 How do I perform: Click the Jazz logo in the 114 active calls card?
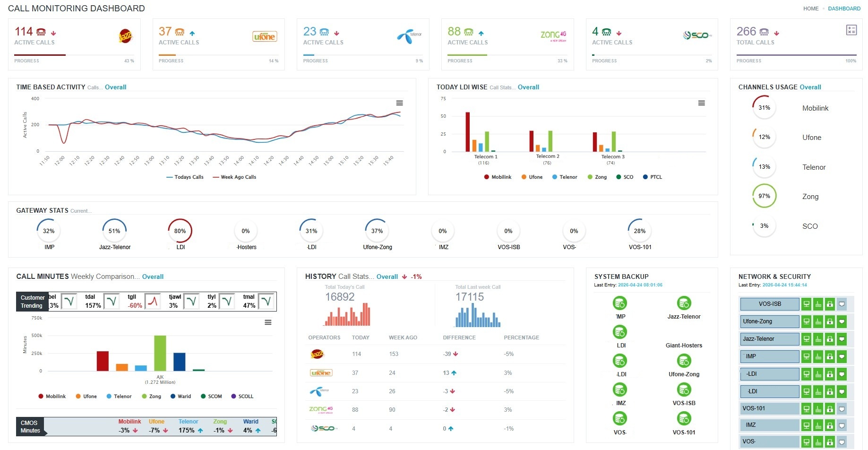pyautogui.click(x=125, y=36)
